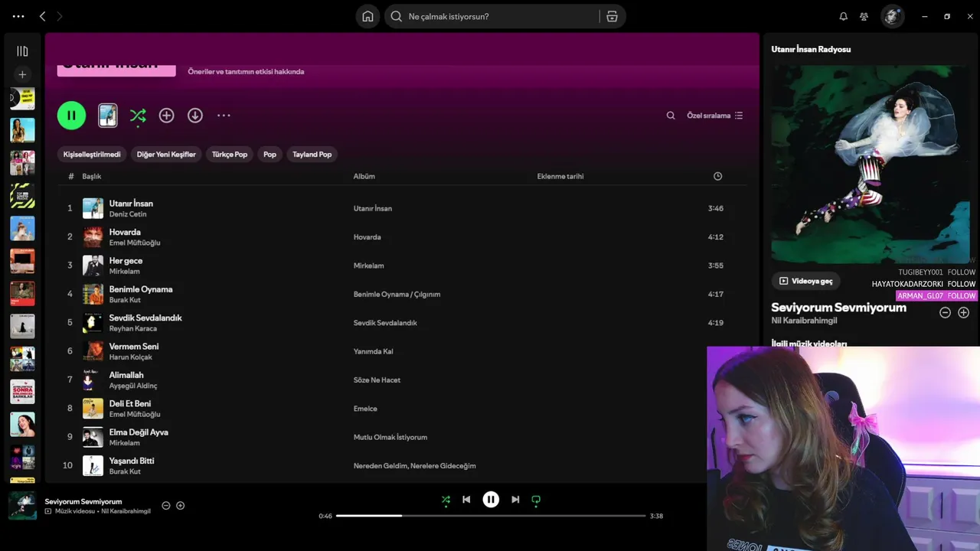Hide the song with right panel minus icon
Viewport: 980px width, 551px height.
[x=945, y=312]
